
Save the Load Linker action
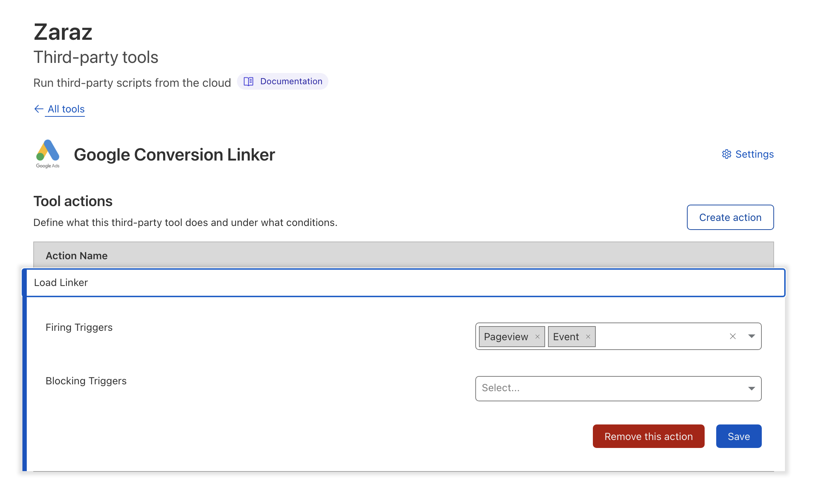tap(739, 436)
